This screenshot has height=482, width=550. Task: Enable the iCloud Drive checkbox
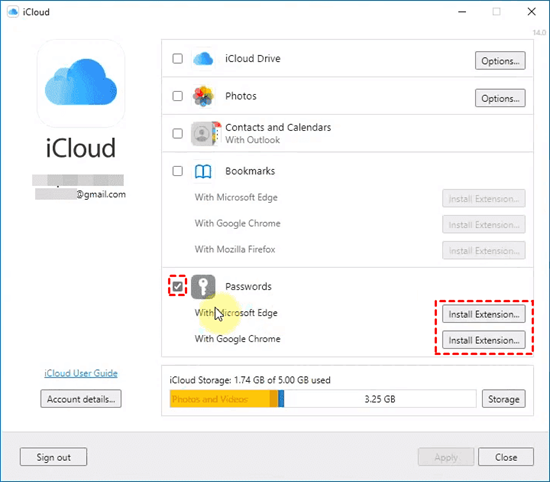coord(177,58)
